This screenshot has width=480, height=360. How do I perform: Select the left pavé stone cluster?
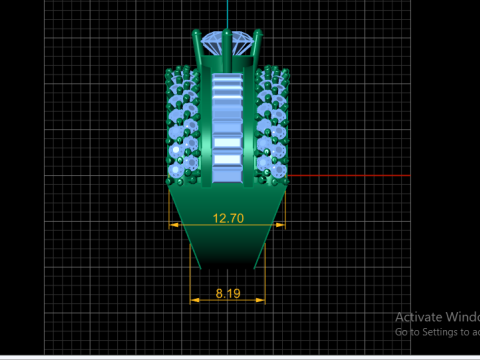(x=183, y=125)
